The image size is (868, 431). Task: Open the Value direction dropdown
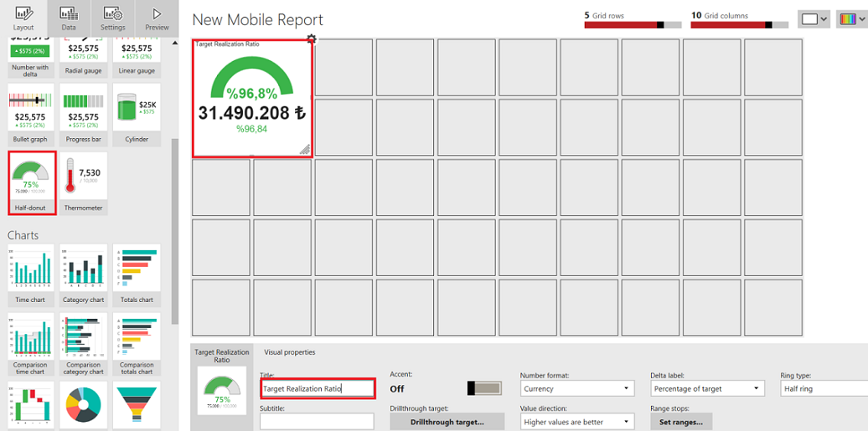(577, 422)
